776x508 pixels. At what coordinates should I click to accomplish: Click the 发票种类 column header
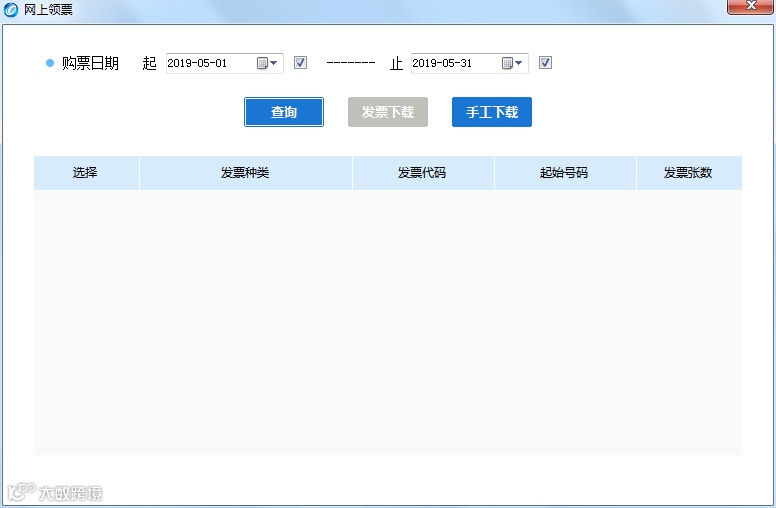pos(245,173)
